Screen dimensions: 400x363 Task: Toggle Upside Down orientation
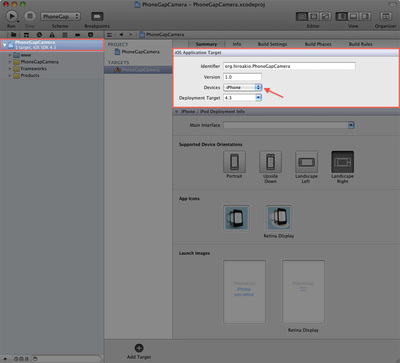pos(270,162)
